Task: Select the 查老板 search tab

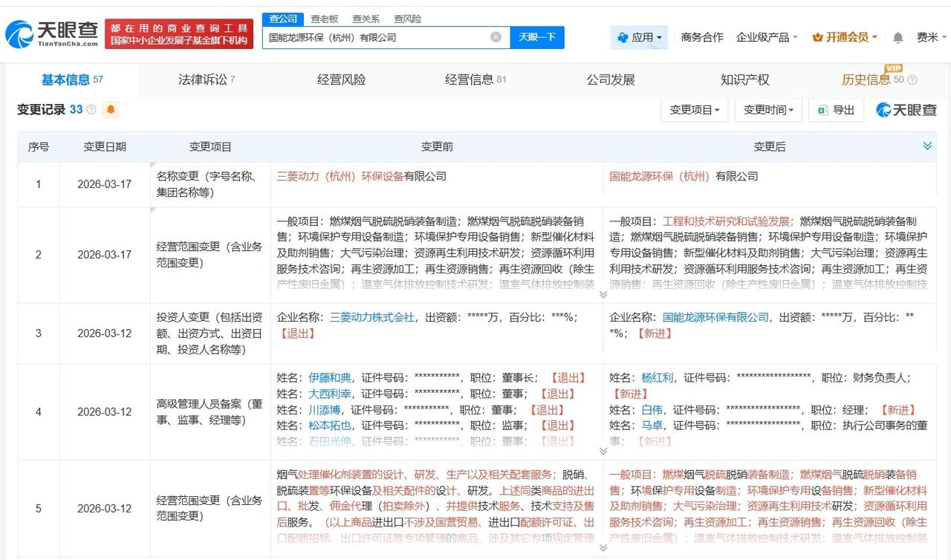Action: [x=324, y=19]
